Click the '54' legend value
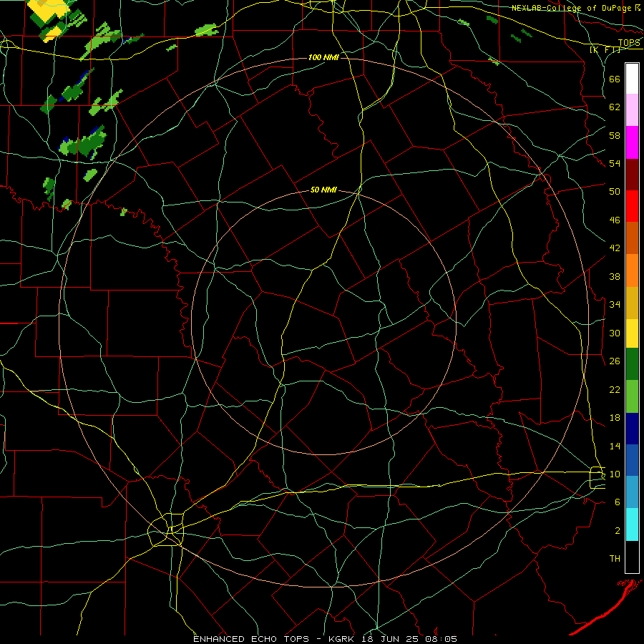 615,163
